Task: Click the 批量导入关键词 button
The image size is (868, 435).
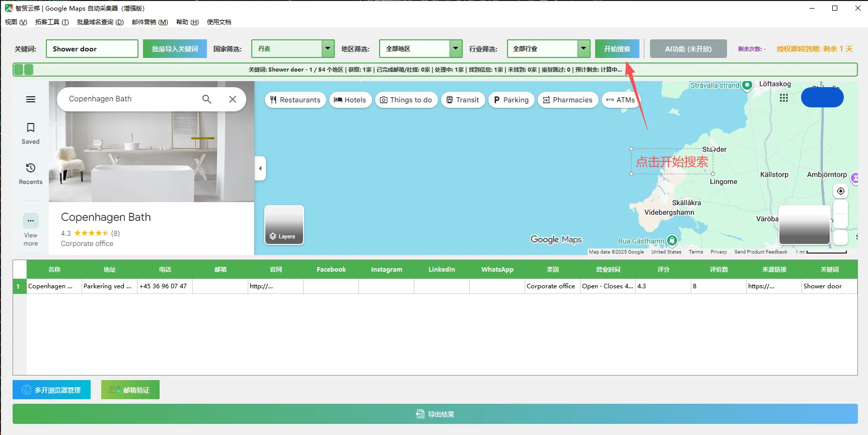Action: pos(175,49)
